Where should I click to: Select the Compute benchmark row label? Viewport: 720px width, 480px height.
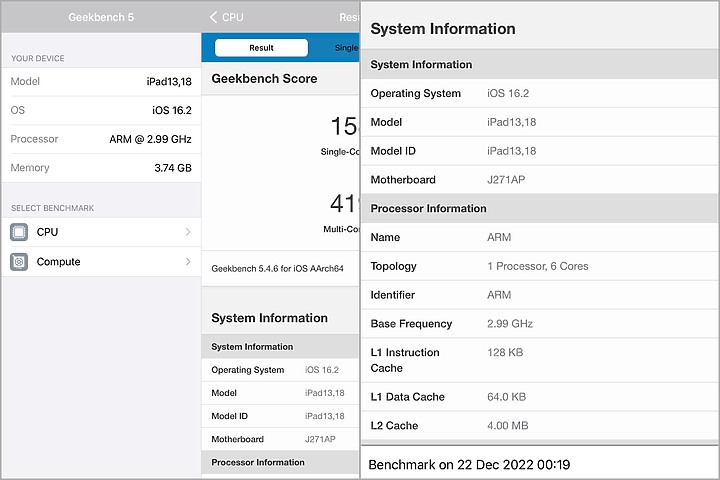(x=58, y=262)
